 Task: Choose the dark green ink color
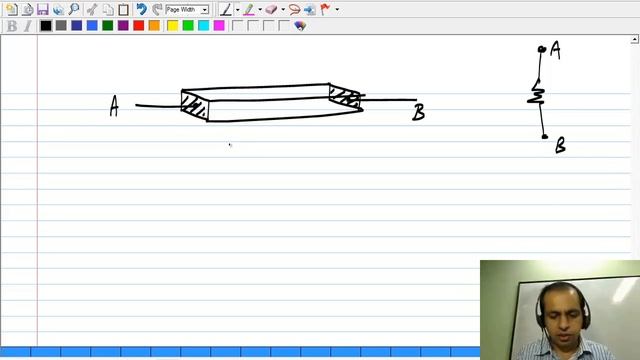[108, 26]
